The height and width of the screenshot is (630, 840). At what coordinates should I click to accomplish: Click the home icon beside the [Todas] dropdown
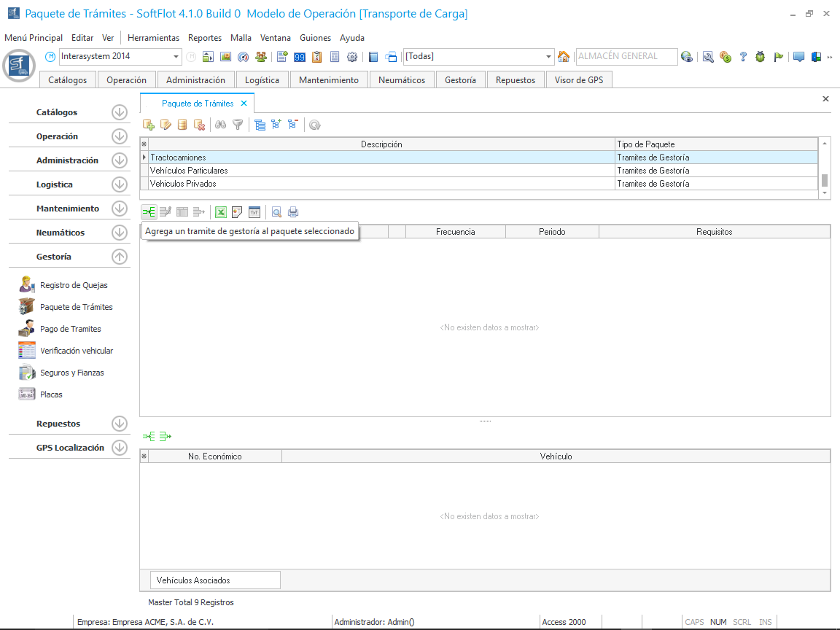pos(564,57)
